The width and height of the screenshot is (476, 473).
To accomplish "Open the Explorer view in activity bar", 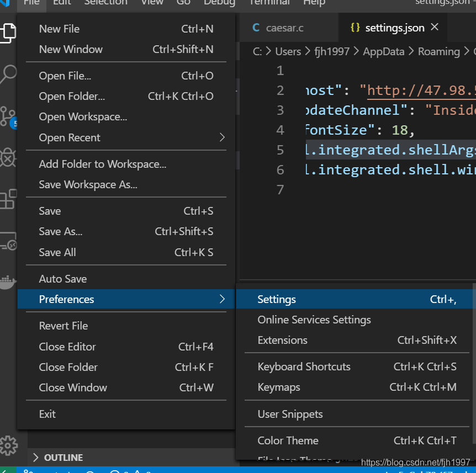I will (8, 31).
